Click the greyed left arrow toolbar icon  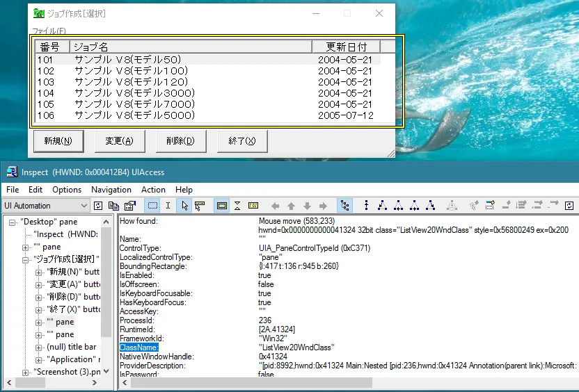tap(275, 206)
